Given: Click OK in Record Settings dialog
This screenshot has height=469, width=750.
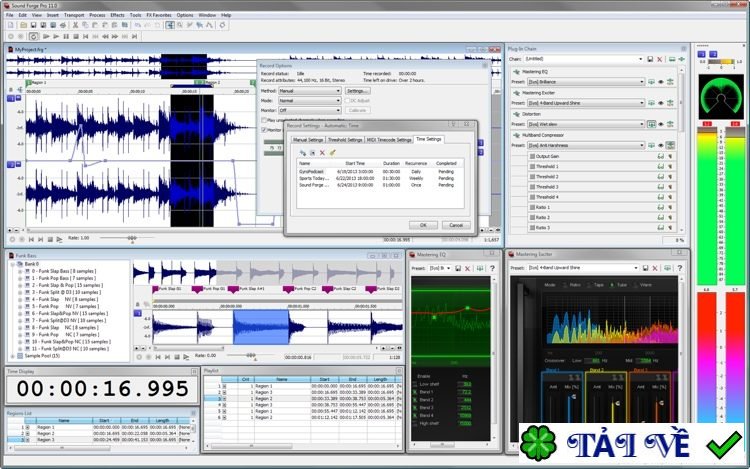Looking at the screenshot, I should point(422,225).
